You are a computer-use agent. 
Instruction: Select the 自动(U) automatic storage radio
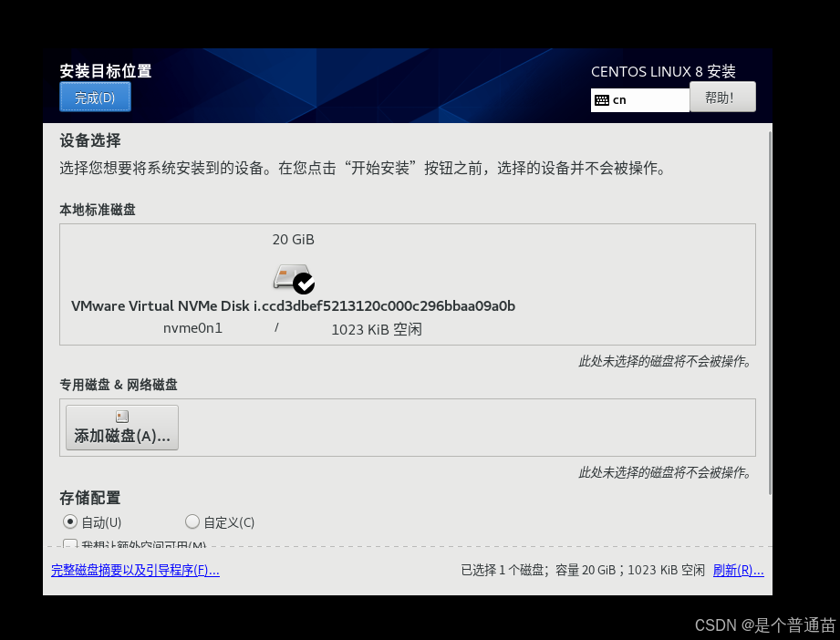click(x=69, y=521)
